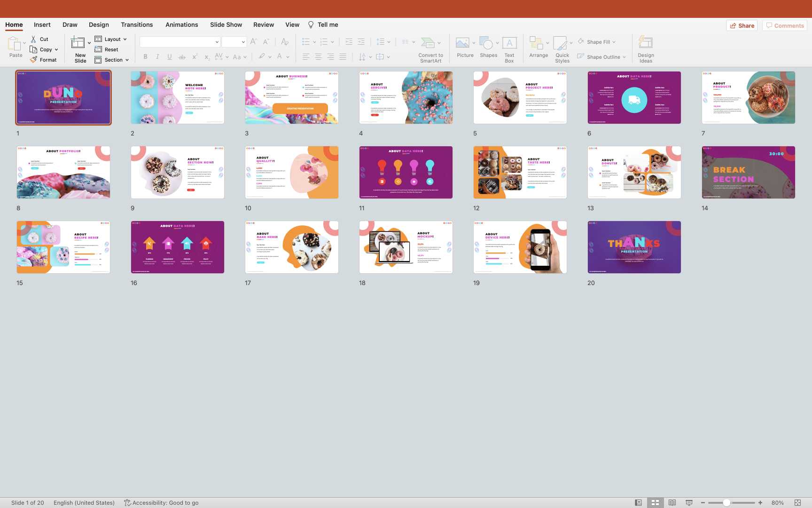Click Convert to SmartArt icon
The image size is (812, 508).
coord(428,43)
